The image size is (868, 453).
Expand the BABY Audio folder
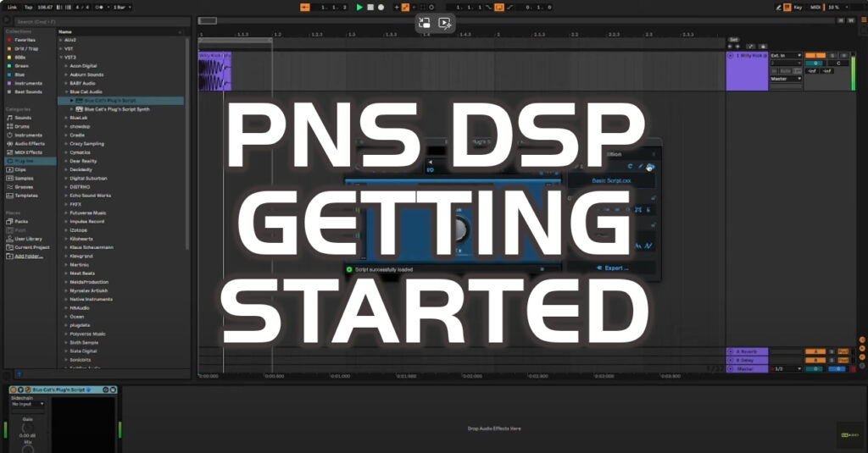pyautogui.click(x=66, y=83)
